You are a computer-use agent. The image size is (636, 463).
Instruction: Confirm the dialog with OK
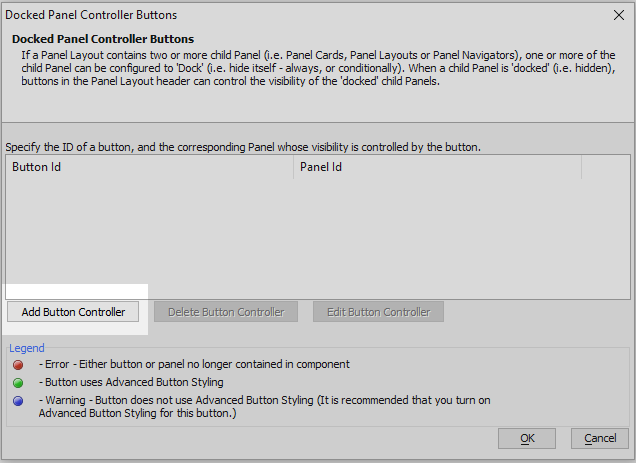point(527,438)
